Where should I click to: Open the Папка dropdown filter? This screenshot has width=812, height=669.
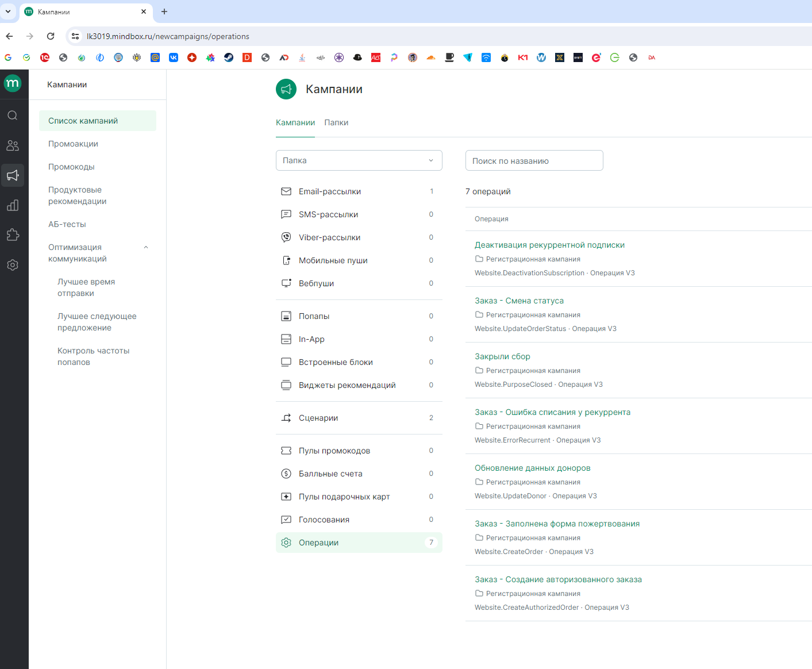(359, 160)
